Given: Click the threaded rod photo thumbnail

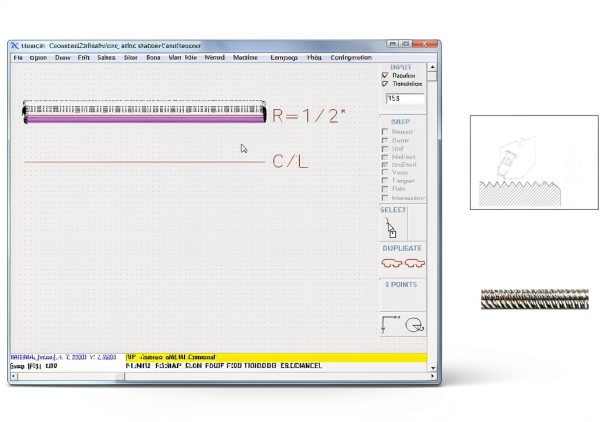Looking at the screenshot, I should (x=535, y=299).
